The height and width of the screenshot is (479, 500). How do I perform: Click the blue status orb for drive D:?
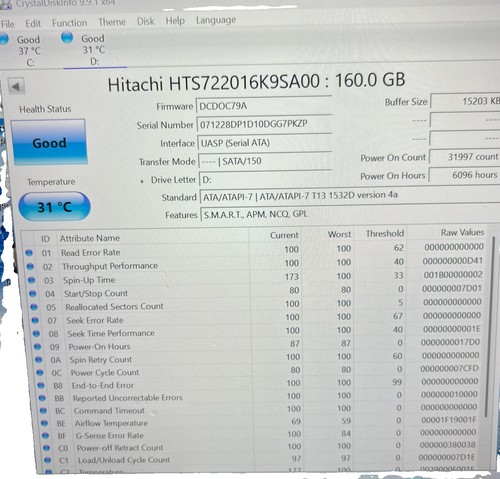coord(67,37)
